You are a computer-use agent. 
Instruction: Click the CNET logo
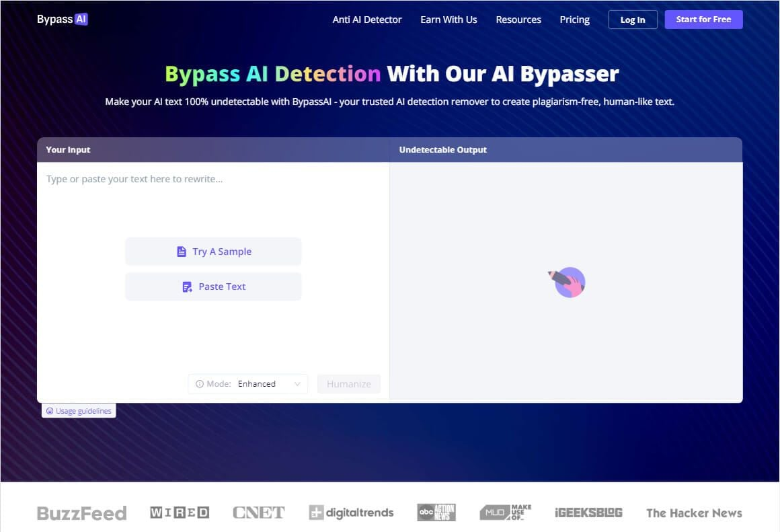258,512
